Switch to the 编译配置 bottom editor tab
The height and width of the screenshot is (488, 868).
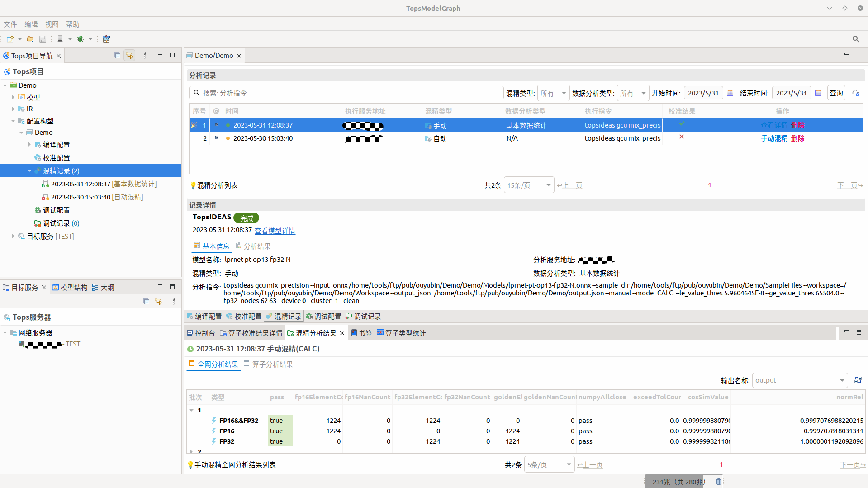click(x=204, y=317)
